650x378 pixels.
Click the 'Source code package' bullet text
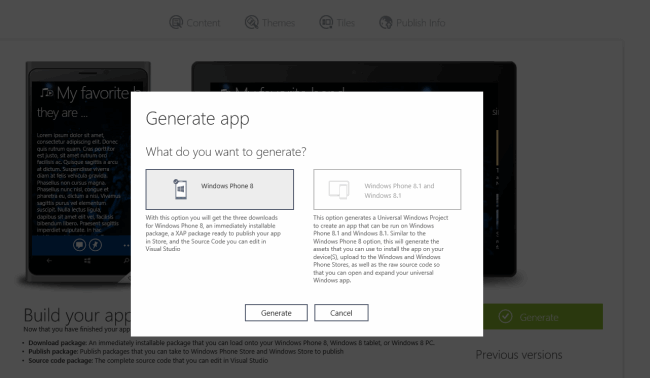(148, 361)
